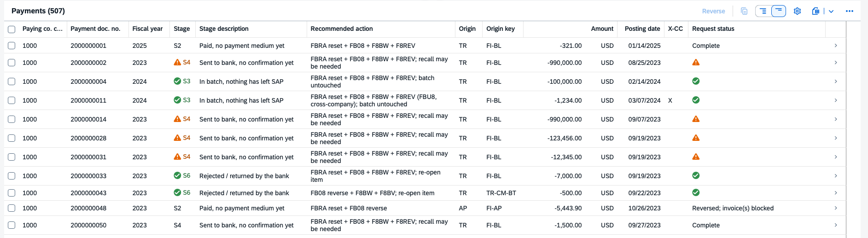The image size is (868, 238).
Task: Click Origin key column header
Action: tap(503, 29)
